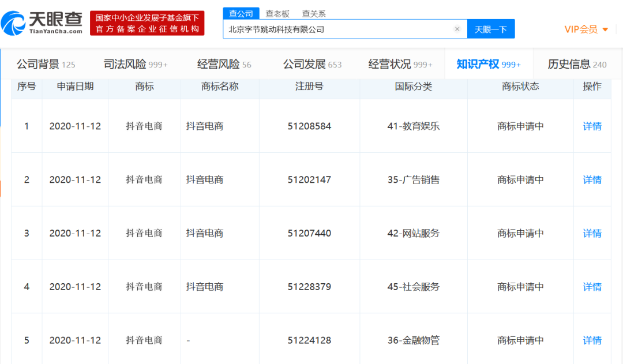Viewport: 623px width, 364px height.
Task: Click the TianYanCha logo
Action: coord(42,23)
